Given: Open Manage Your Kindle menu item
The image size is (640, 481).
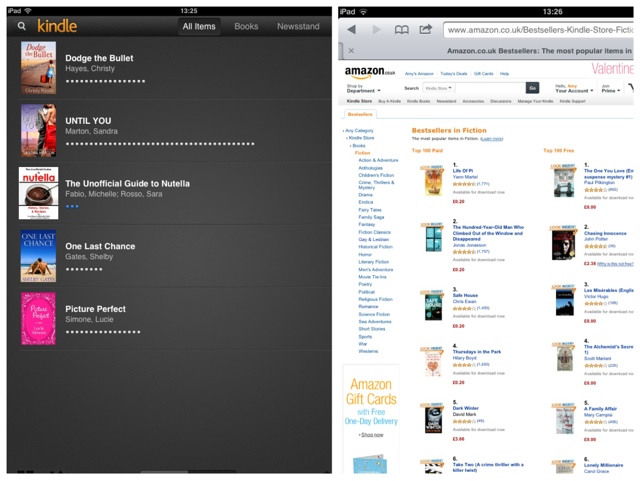Looking at the screenshot, I should click(x=535, y=101).
